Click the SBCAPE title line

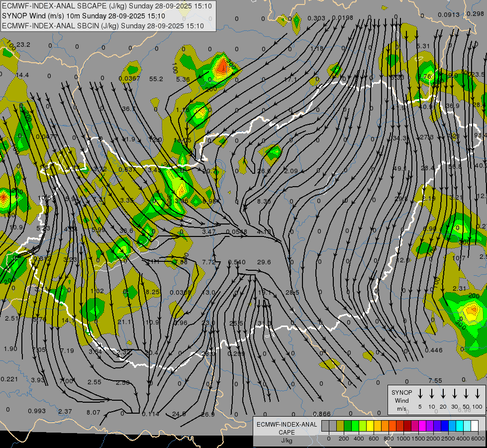pyautogui.click(x=107, y=6)
